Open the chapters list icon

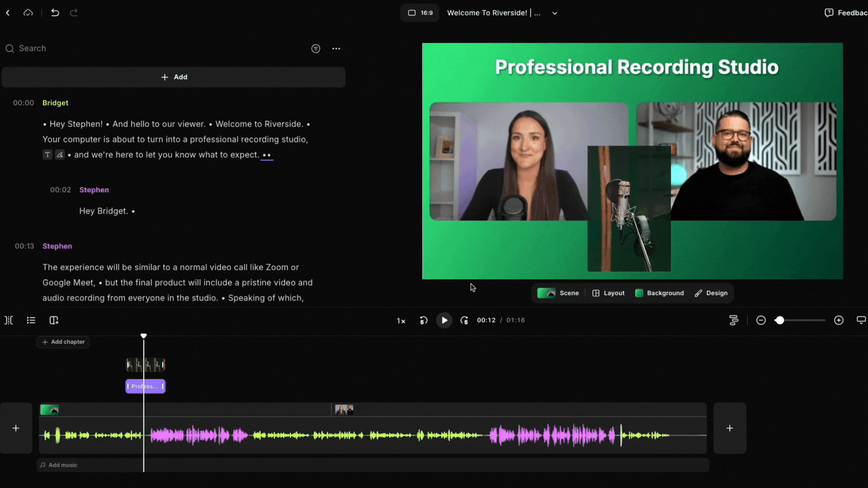[31, 320]
